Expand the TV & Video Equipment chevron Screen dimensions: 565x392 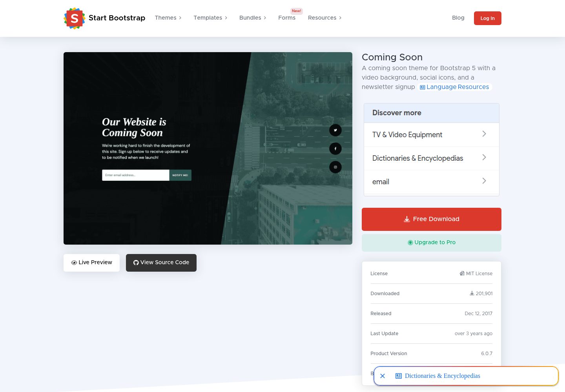[484, 134]
